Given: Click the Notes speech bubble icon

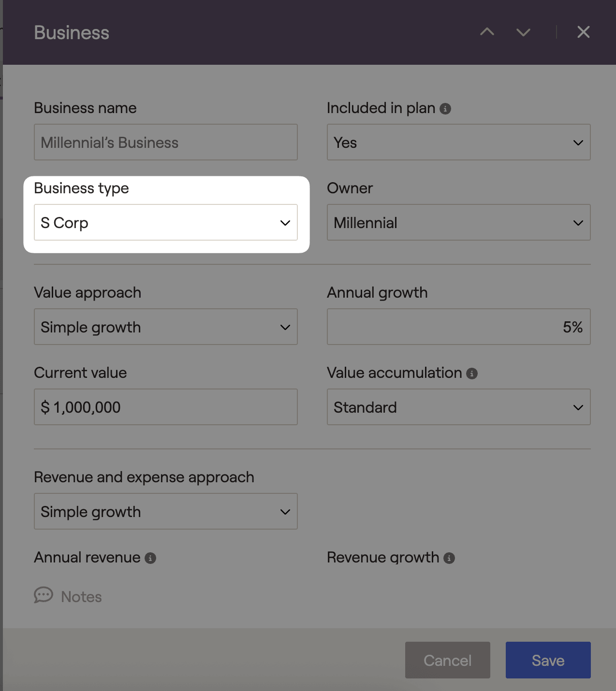Looking at the screenshot, I should (x=44, y=595).
